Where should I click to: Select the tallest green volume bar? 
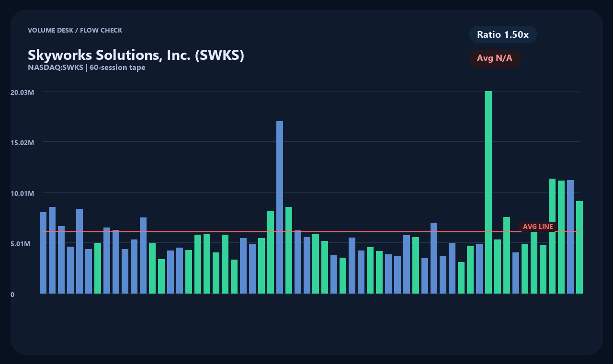[488, 192]
